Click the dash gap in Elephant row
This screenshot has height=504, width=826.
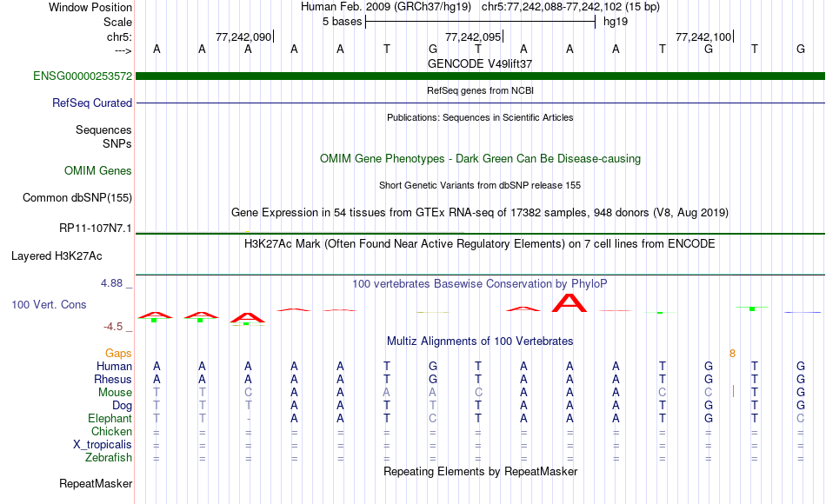tap(248, 419)
